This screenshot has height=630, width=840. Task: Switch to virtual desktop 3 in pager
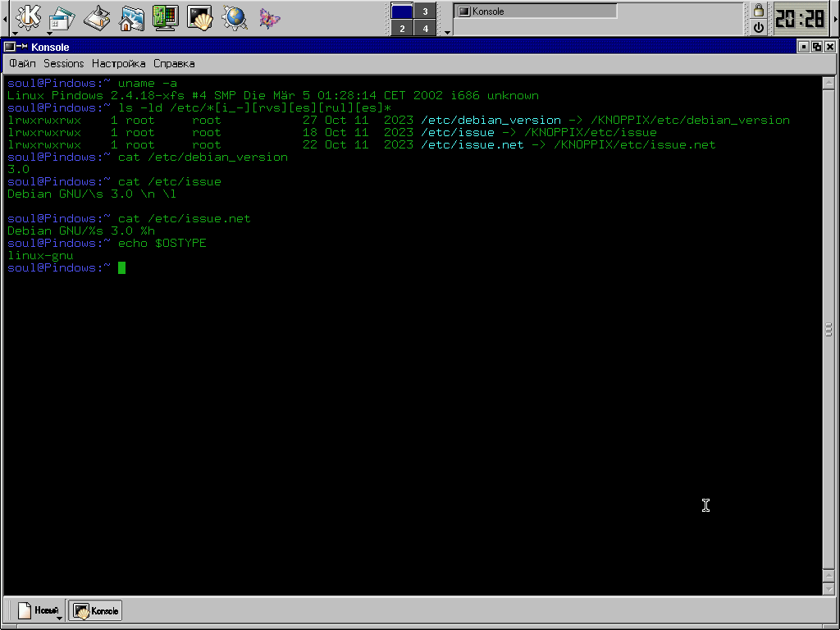tap(426, 11)
